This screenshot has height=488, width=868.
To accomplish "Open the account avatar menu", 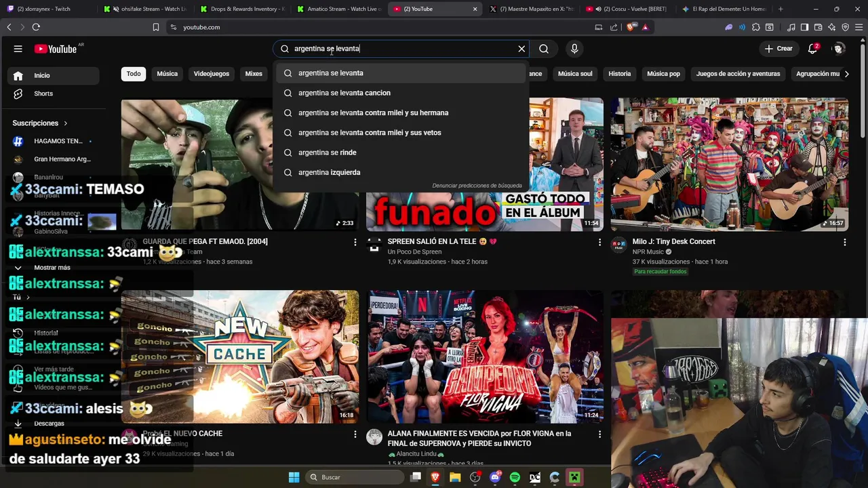I will pyautogui.click(x=839, y=49).
